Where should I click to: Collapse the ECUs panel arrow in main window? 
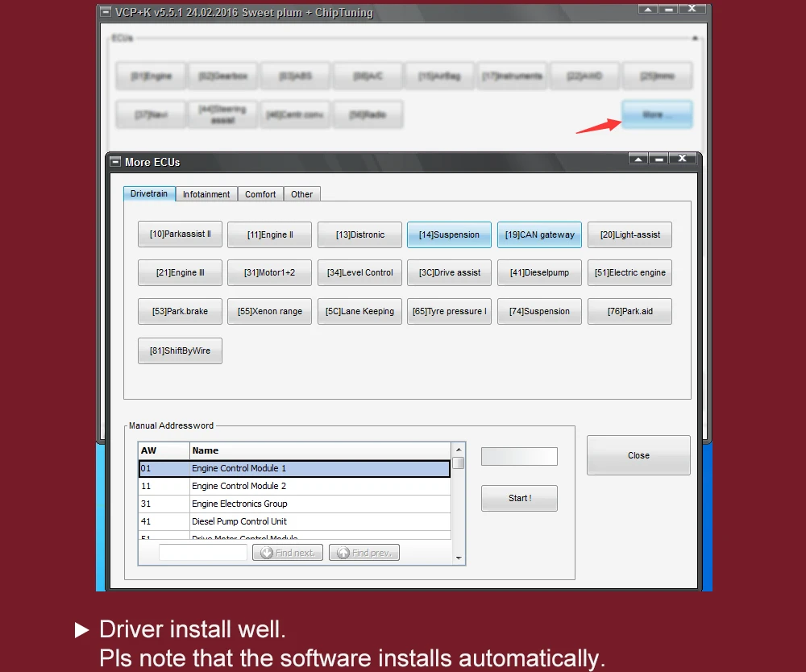695,39
